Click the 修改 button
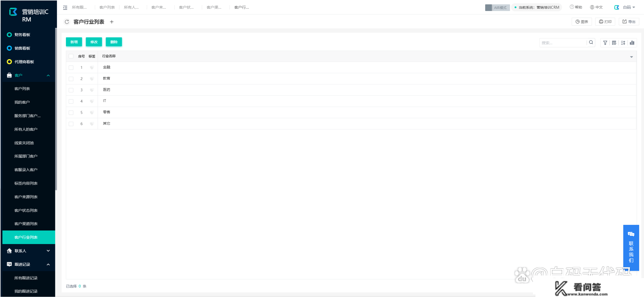 click(94, 42)
